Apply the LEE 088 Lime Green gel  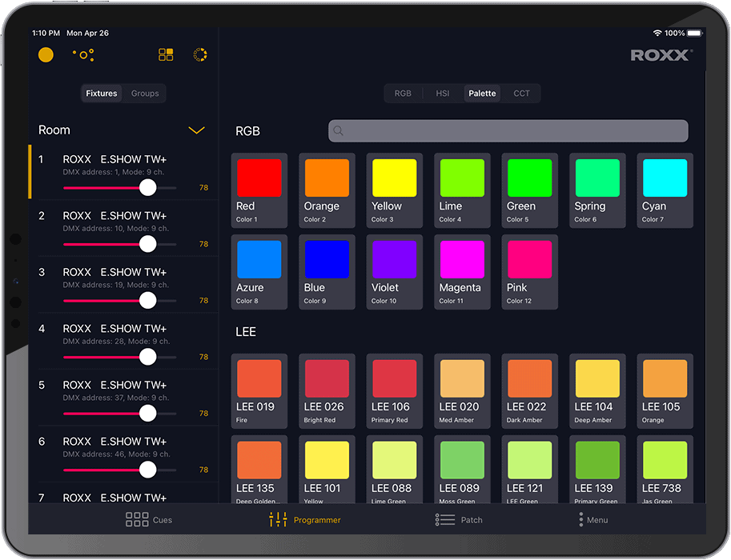pos(395,469)
